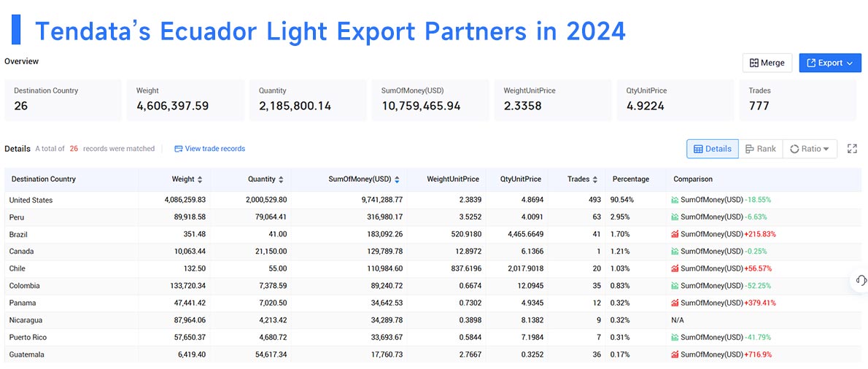Click the United States comparison chart icon
Screen dimensions: 868x369
coord(675,200)
